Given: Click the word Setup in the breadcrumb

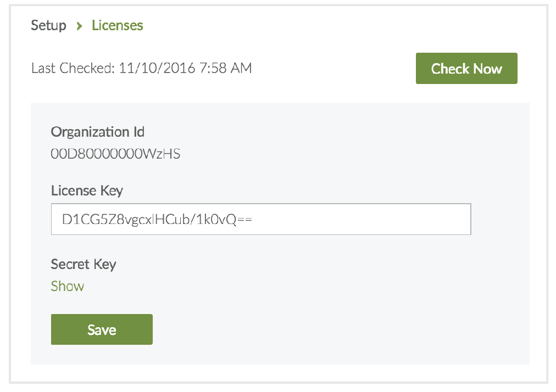Looking at the screenshot, I should 48,26.
